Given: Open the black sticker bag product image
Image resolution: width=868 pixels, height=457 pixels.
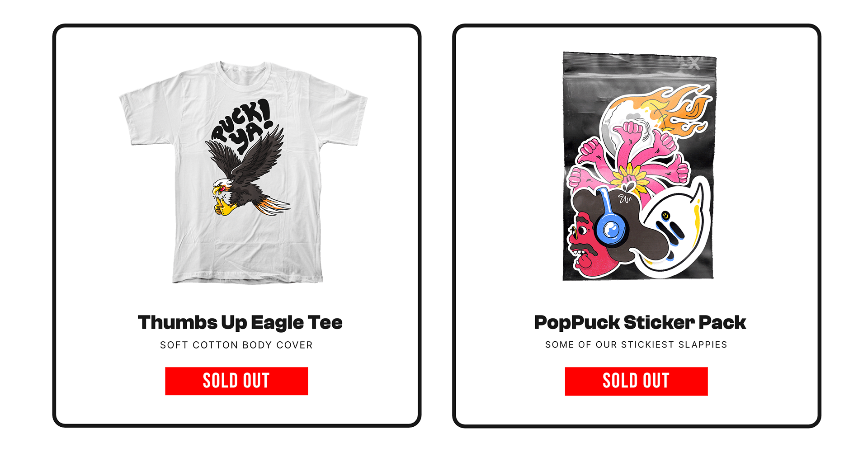Looking at the screenshot, I should (x=639, y=166).
